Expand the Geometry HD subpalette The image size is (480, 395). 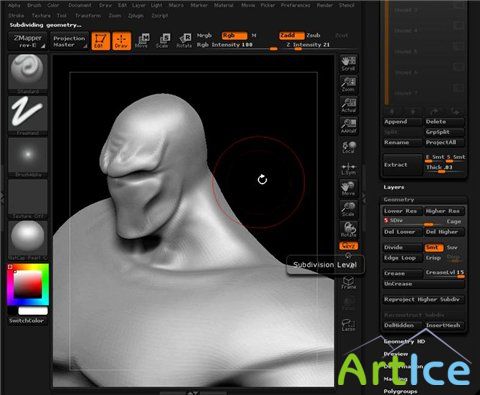404,342
